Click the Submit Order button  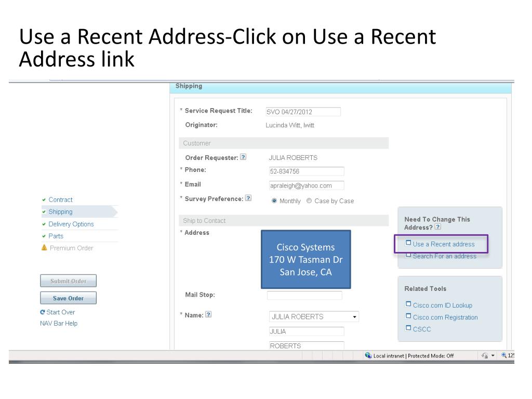pos(68,281)
